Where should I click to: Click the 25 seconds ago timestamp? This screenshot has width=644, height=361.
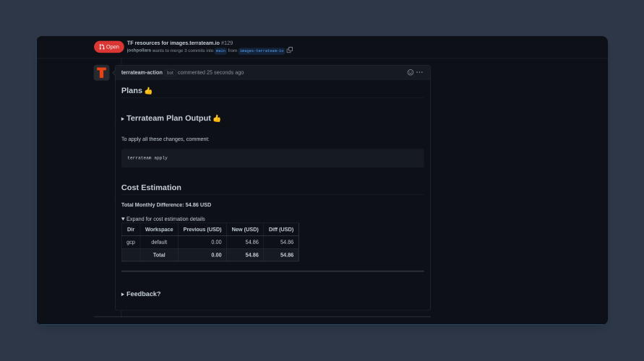pos(225,72)
